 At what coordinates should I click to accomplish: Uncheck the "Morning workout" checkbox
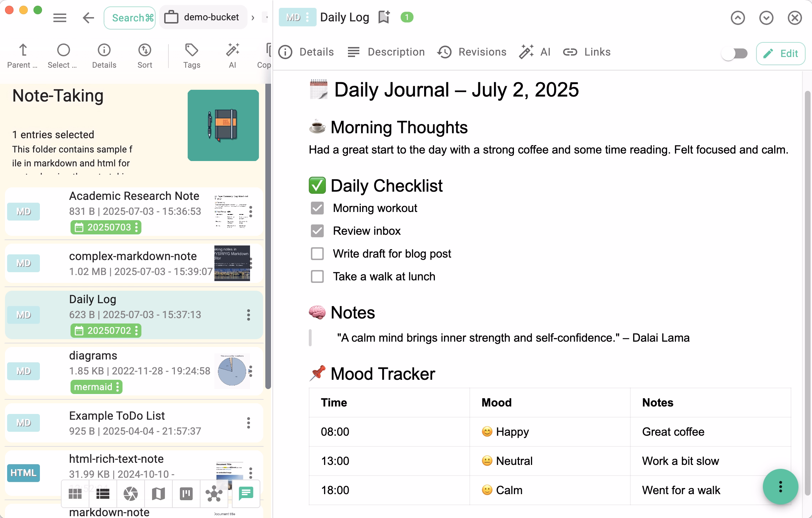pos(317,208)
